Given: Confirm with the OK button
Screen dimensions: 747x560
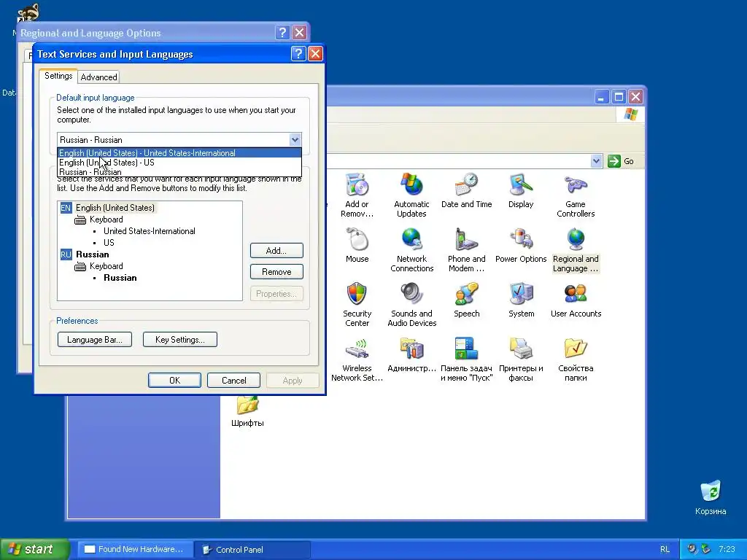Looking at the screenshot, I should point(174,381).
